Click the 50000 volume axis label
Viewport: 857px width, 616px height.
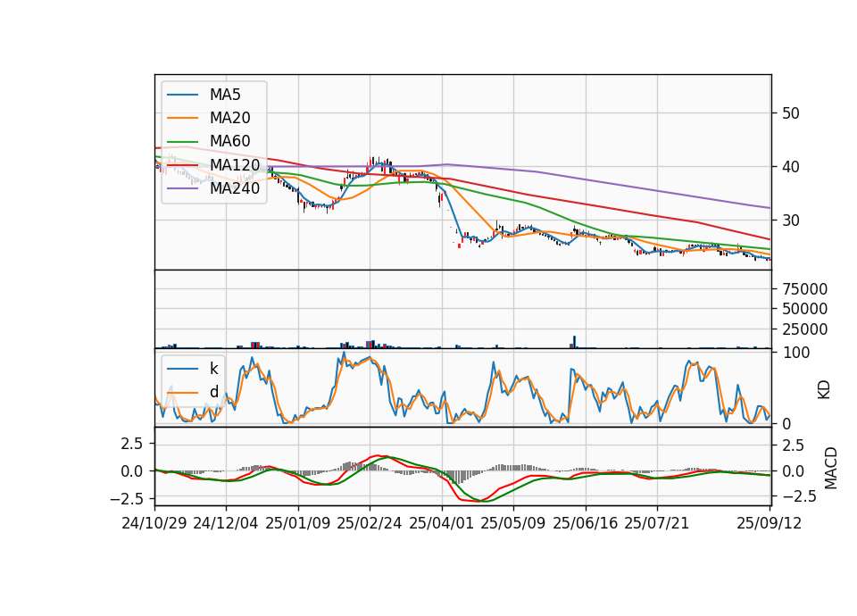click(x=805, y=309)
